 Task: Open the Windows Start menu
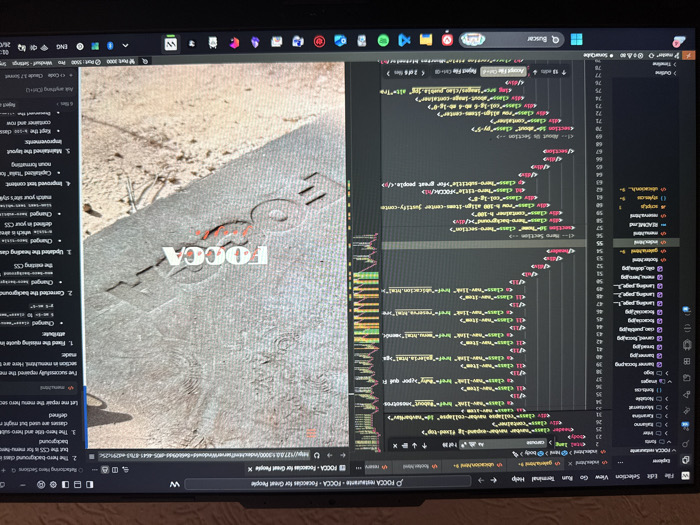coord(576,39)
